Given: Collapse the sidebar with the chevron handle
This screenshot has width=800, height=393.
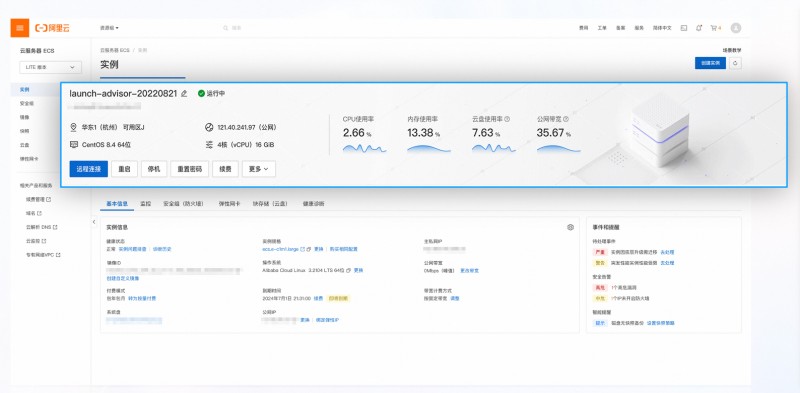Looking at the screenshot, I should click(x=94, y=222).
